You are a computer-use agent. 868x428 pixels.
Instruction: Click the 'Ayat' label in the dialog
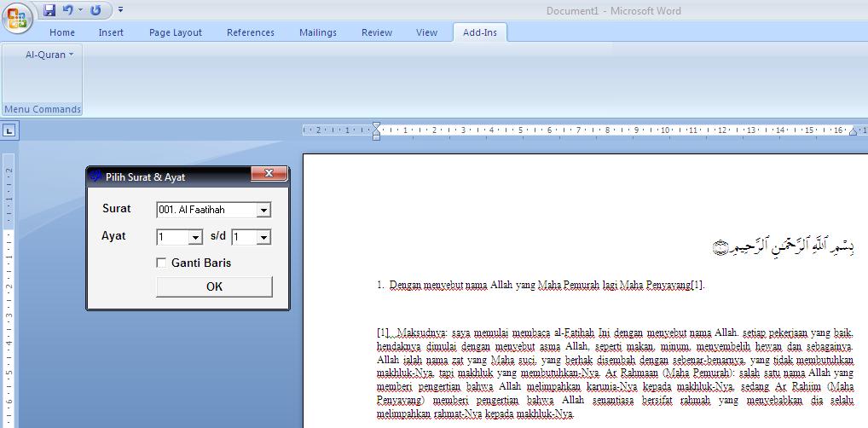coord(113,236)
